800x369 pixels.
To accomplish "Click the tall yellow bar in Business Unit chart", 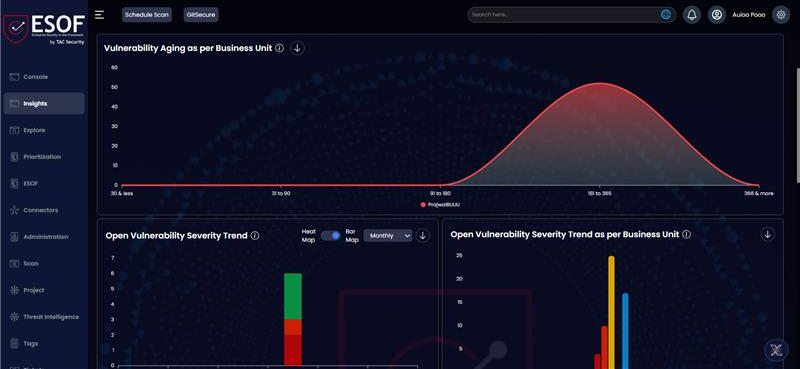I will (x=611, y=312).
